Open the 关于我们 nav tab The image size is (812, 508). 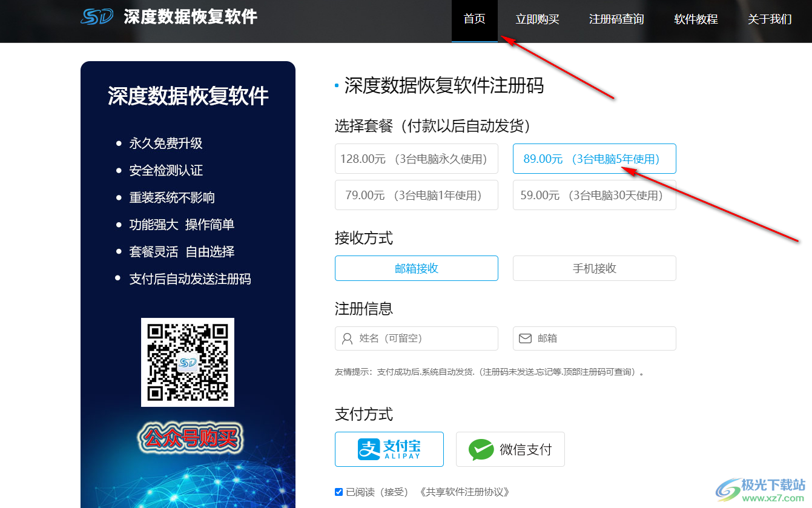(x=770, y=19)
